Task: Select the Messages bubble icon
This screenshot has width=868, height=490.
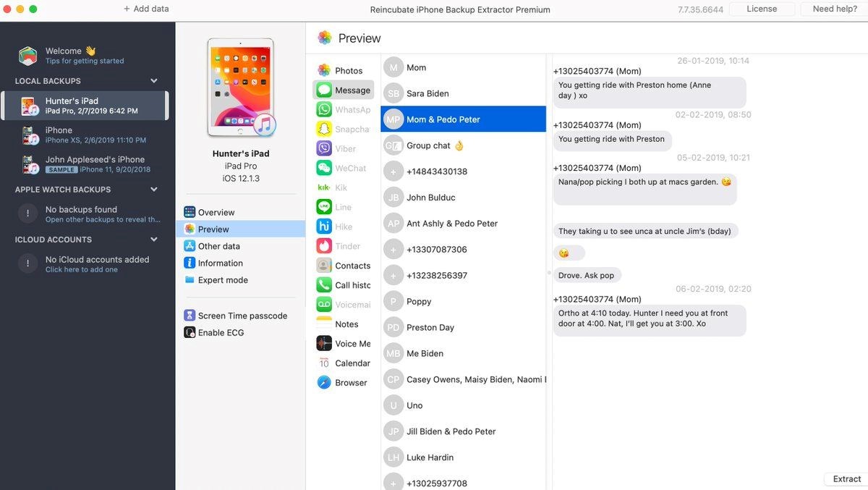Action: pos(324,90)
